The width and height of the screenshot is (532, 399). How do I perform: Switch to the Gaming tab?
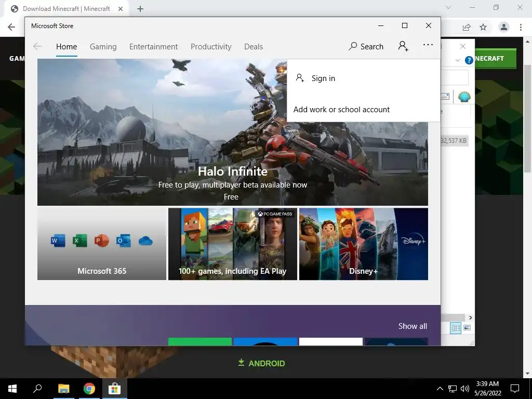(x=103, y=47)
